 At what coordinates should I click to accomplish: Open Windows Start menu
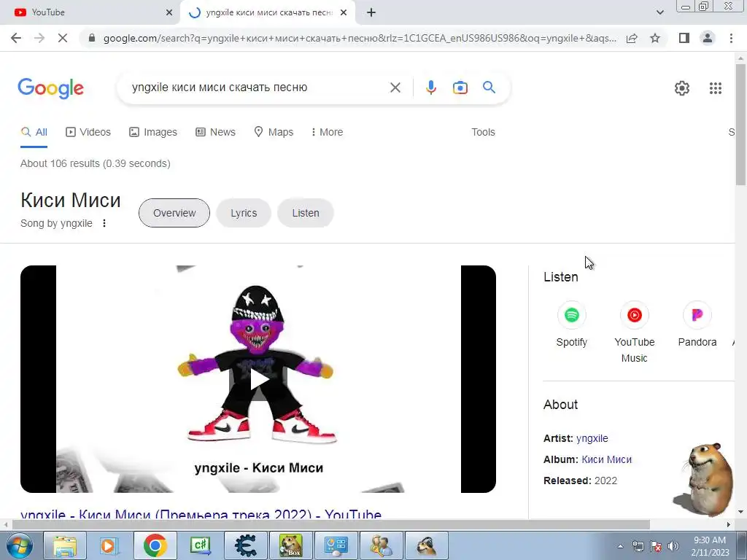coord(19,545)
